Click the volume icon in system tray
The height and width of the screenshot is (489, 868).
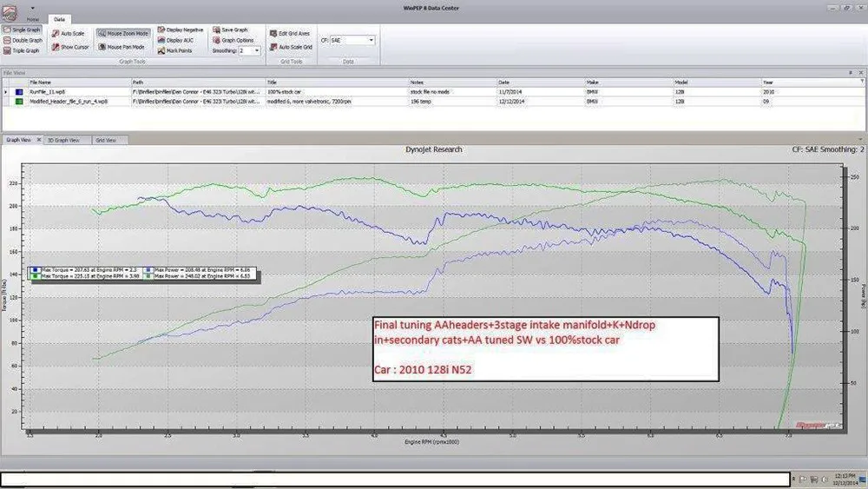[825, 479]
